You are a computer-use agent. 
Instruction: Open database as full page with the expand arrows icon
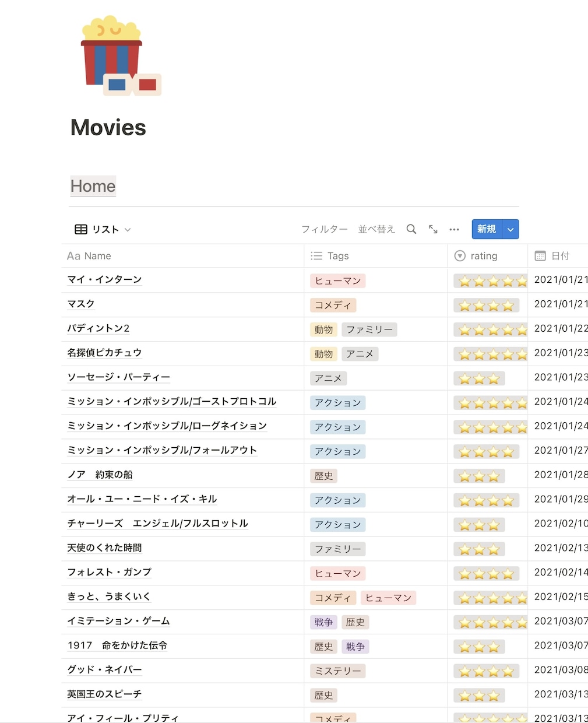click(433, 229)
